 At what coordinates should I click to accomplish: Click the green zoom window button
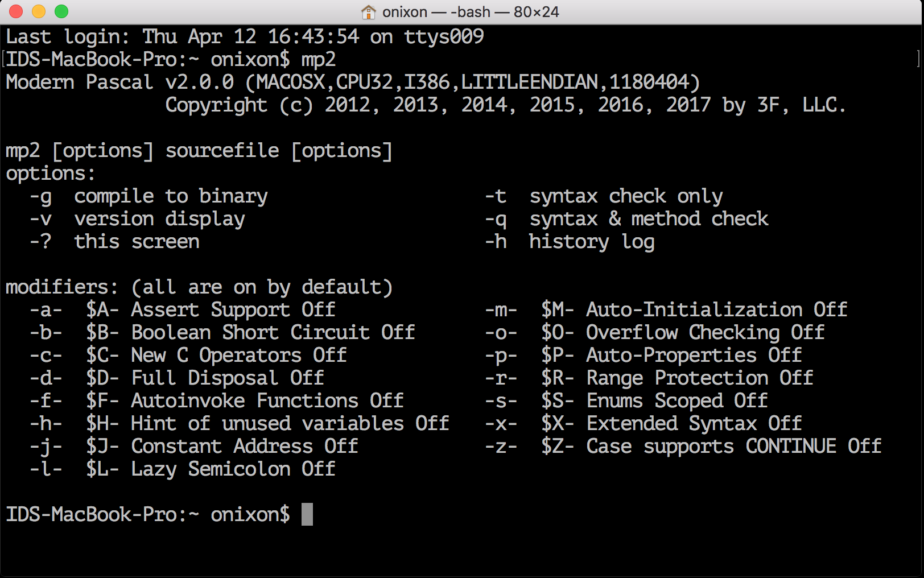(x=61, y=11)
